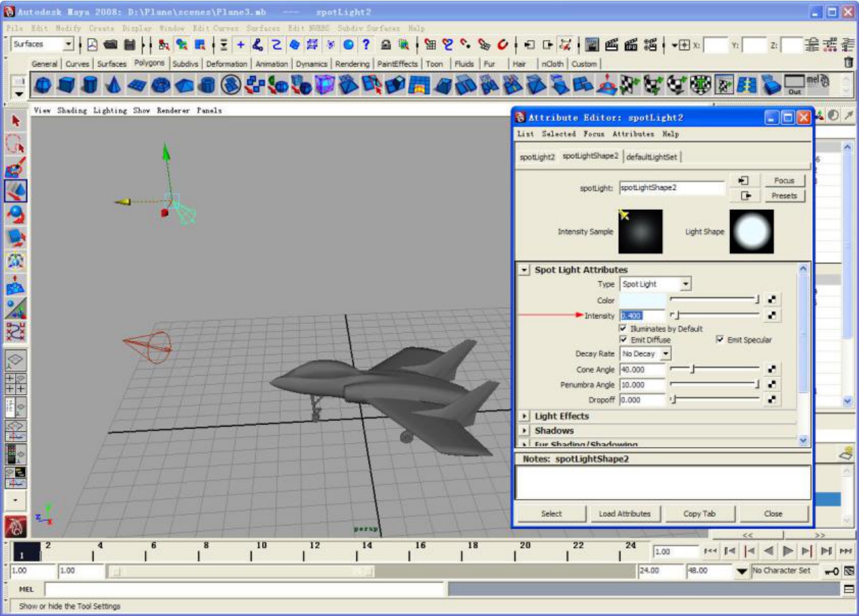Open the Shading viewport menu
The image size is (859, 616).
click(72, 110)
